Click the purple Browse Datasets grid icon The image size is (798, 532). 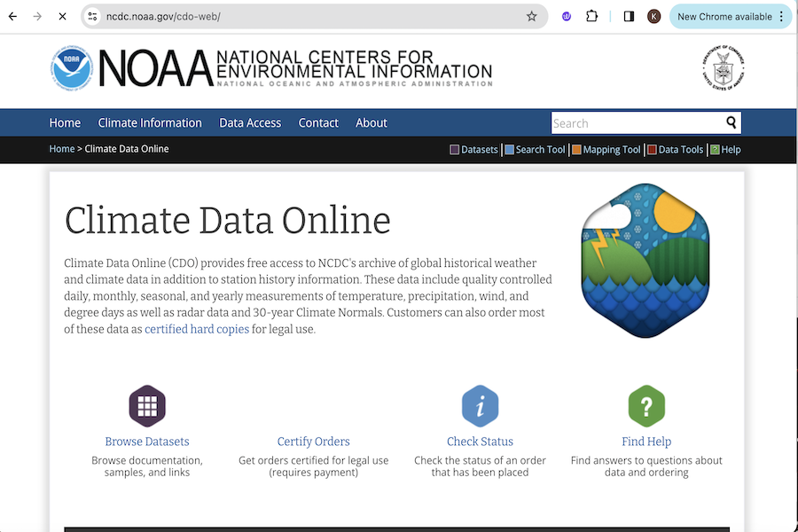click(x=147, y=406)
